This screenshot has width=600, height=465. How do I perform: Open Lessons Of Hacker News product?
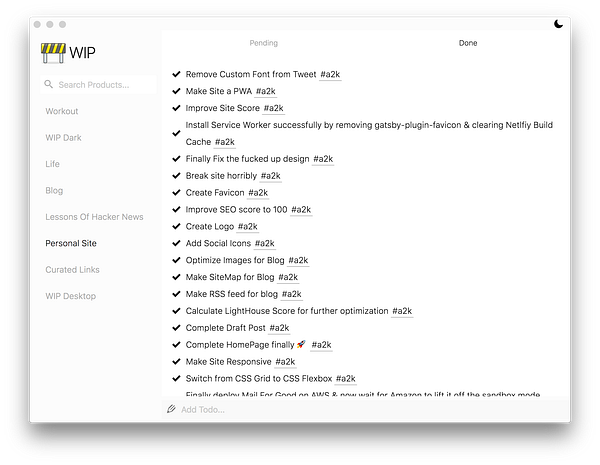[94, 217]
